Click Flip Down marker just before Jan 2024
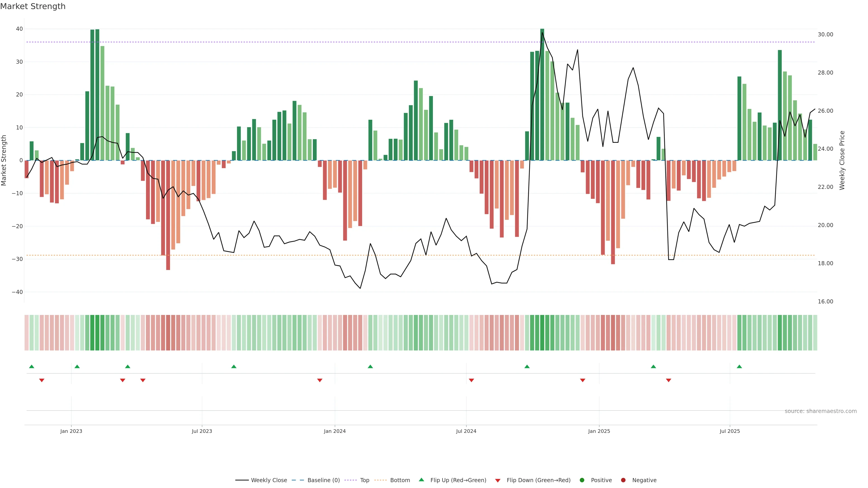Screen dimensions: 868x488 click(320, 380)
